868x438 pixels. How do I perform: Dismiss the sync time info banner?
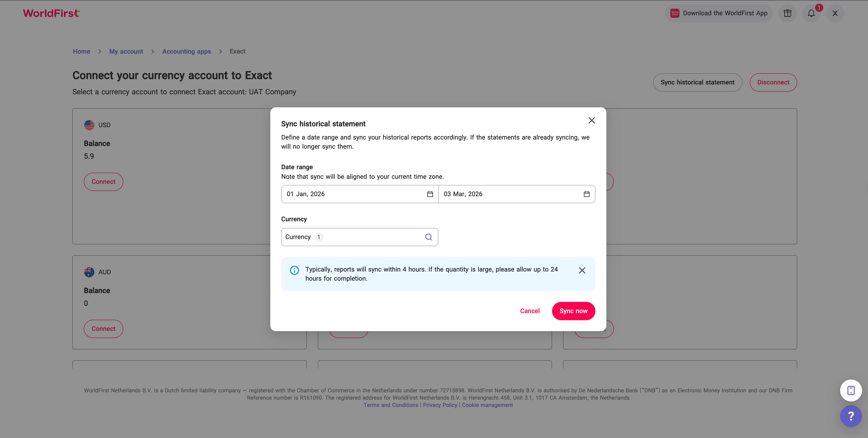(x=582, y=270)
